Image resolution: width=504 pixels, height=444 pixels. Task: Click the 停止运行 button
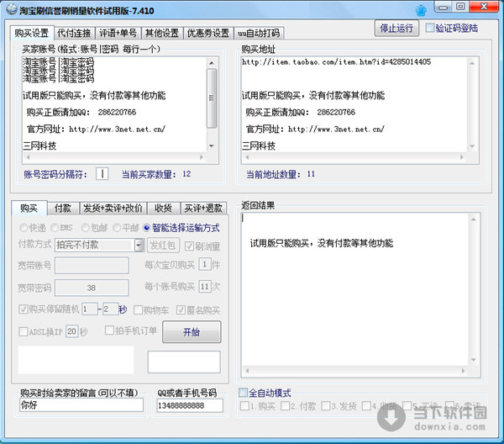(x=396, y=29)
